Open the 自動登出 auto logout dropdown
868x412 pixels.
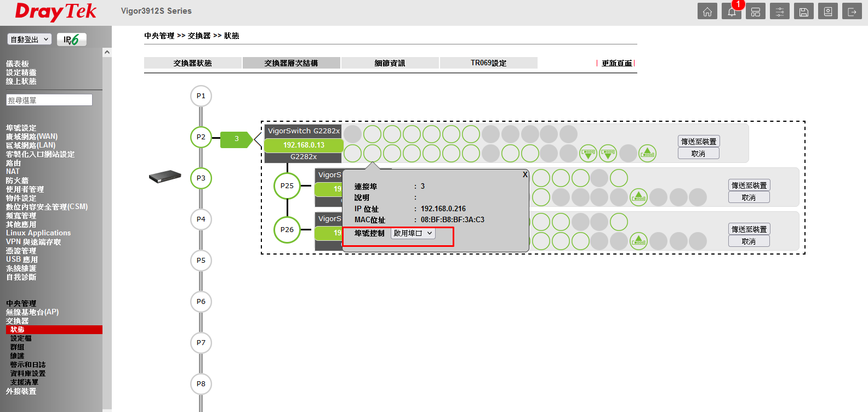point(30,39)
